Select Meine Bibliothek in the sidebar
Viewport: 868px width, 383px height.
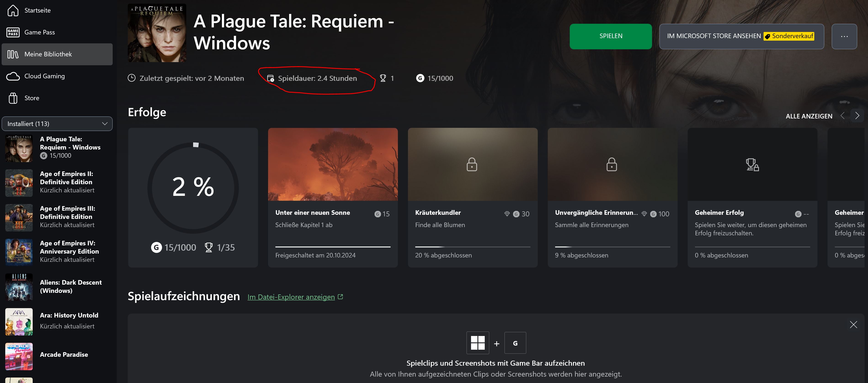click(x=57, y=54)
